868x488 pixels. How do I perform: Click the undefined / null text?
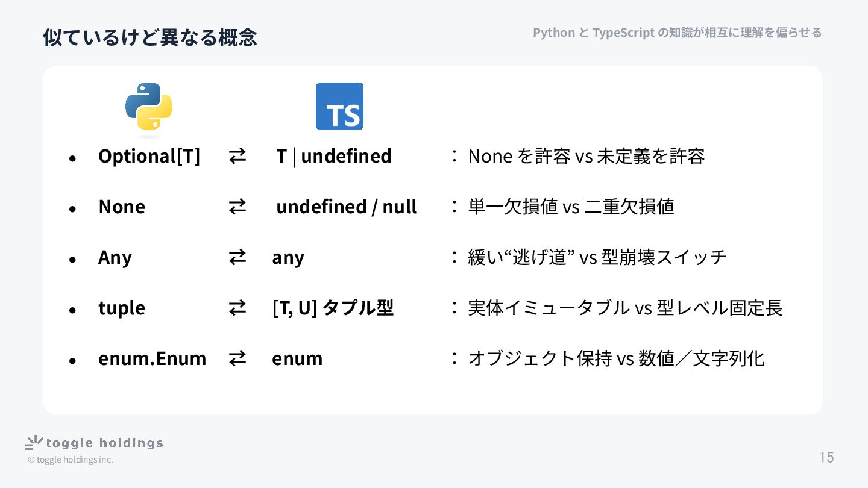pyautogui.click(x=346, y=207)
